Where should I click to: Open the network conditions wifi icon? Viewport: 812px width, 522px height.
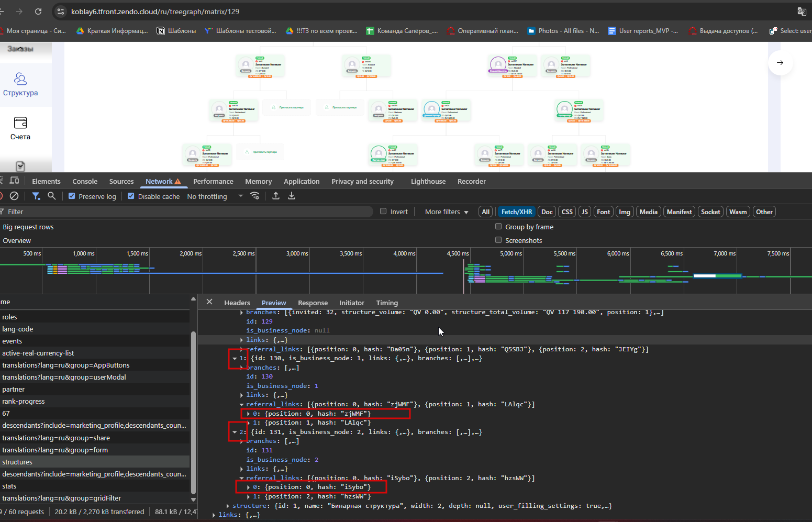255,196
